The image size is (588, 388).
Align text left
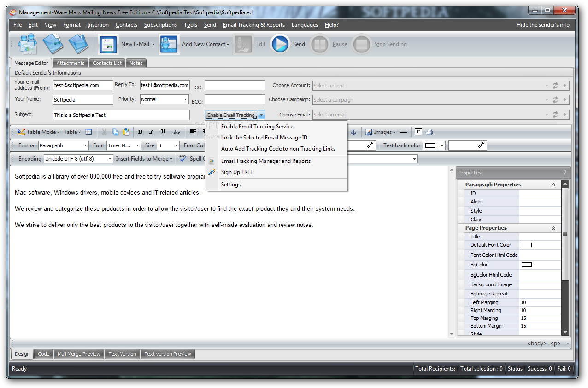coord(193,132)
